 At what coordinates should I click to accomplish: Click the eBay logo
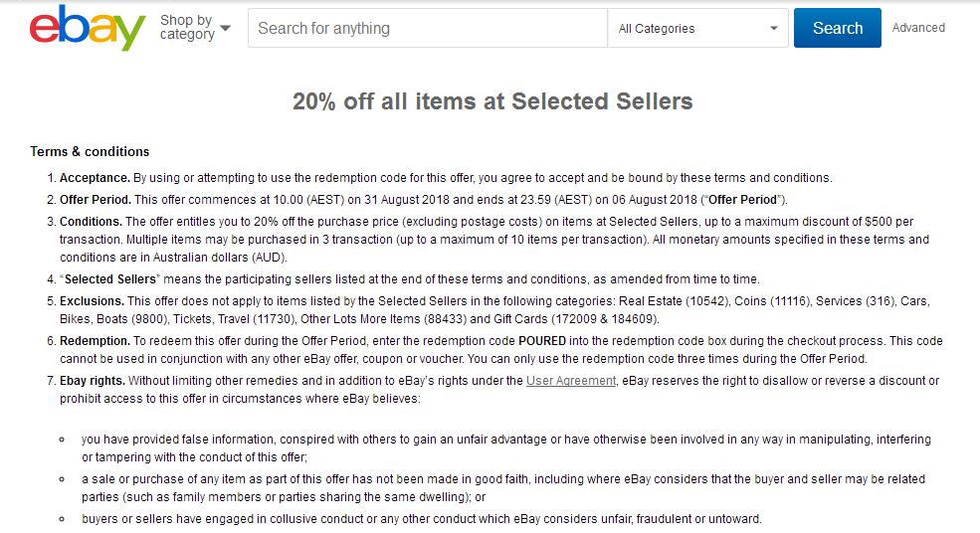(x=87, y=28)
